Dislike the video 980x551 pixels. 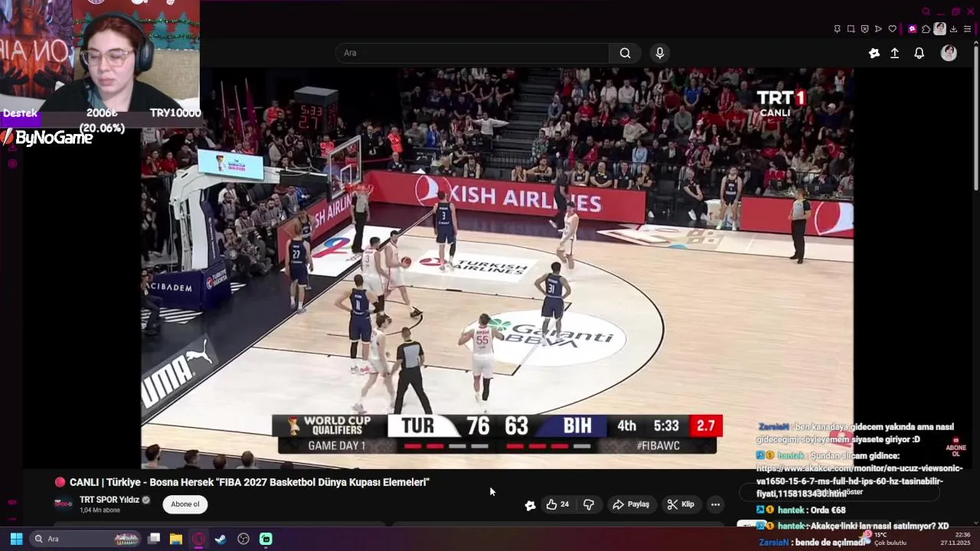coord(589,504)
